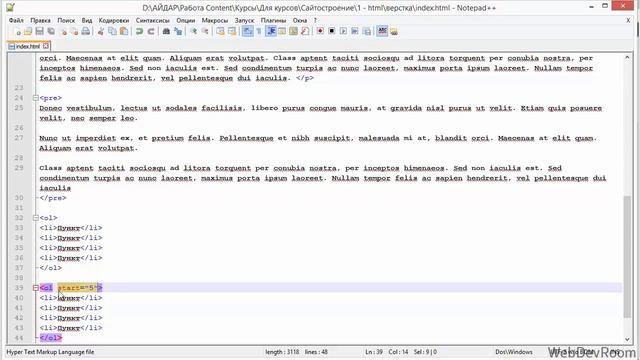Open Find with the binoculars icon
The height and width of the screenshot is (360, 640).
166,31
